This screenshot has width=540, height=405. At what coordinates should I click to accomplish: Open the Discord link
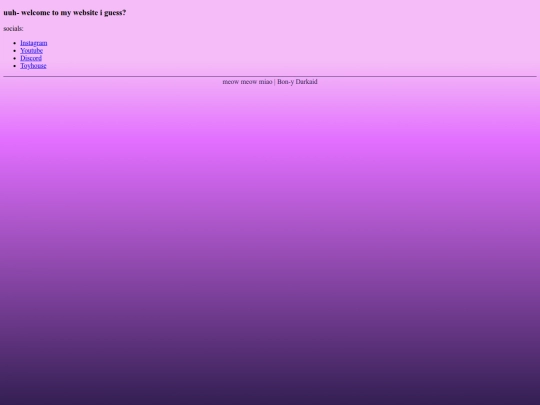(x=31, y=58)
